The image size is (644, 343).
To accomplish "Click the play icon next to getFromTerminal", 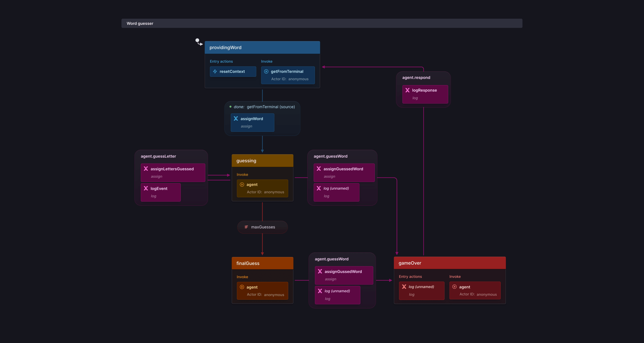I will 266,71.
